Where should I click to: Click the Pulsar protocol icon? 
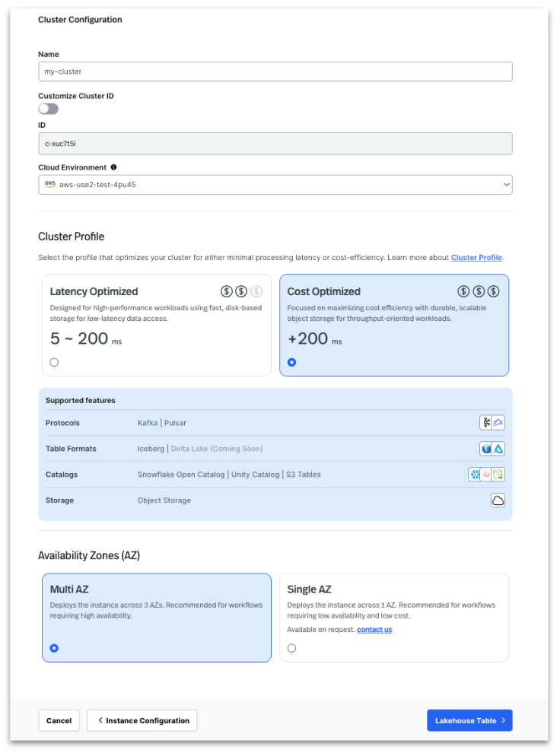point(498,423)
